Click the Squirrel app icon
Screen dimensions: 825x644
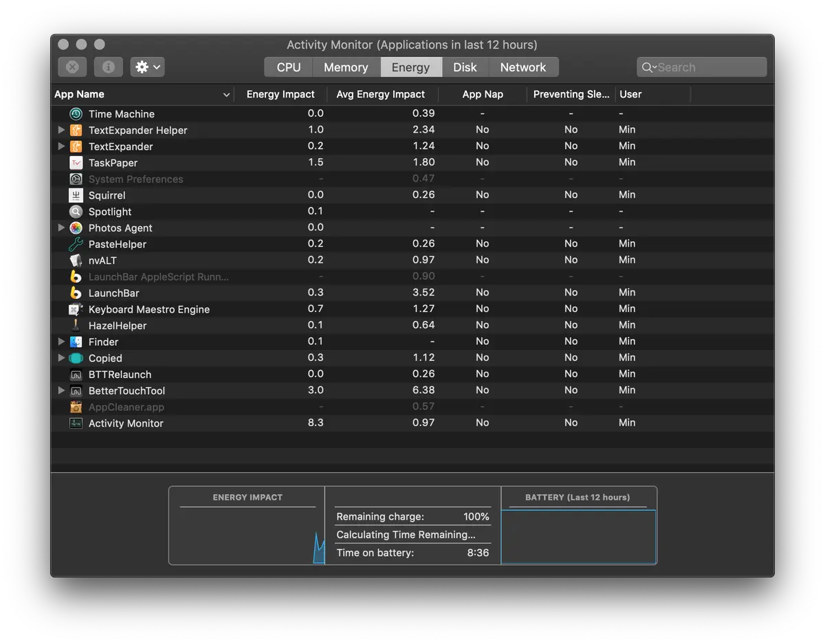click(x=76, y=195)
